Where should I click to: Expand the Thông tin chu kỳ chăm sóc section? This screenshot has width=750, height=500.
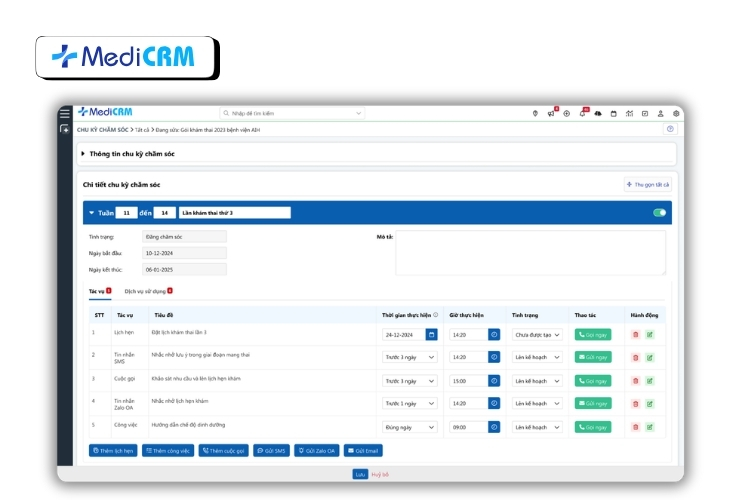[x=83, y=154]
